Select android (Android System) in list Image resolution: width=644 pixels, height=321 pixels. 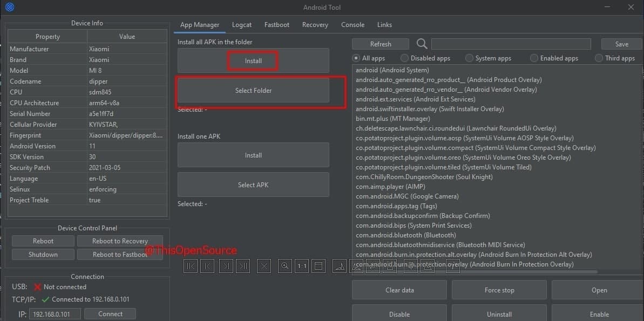(x=392, y=70)
